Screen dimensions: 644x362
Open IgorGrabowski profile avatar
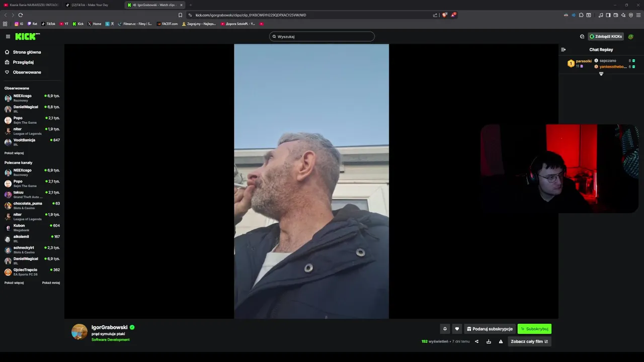tap(79, 332)
